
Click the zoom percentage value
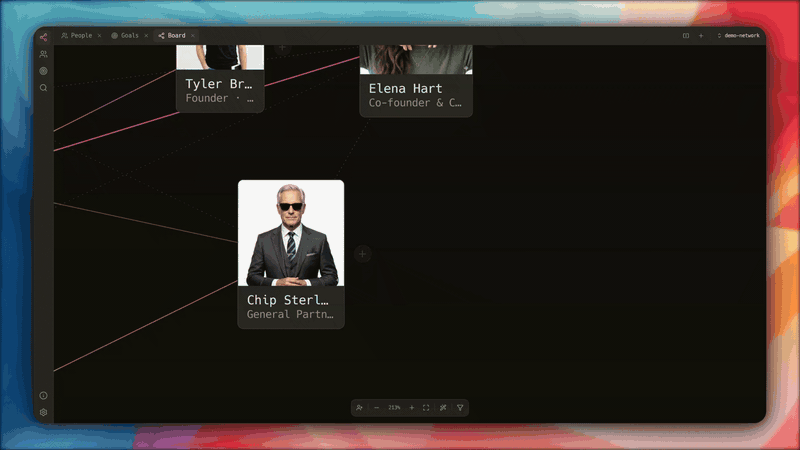pos(394,408)
